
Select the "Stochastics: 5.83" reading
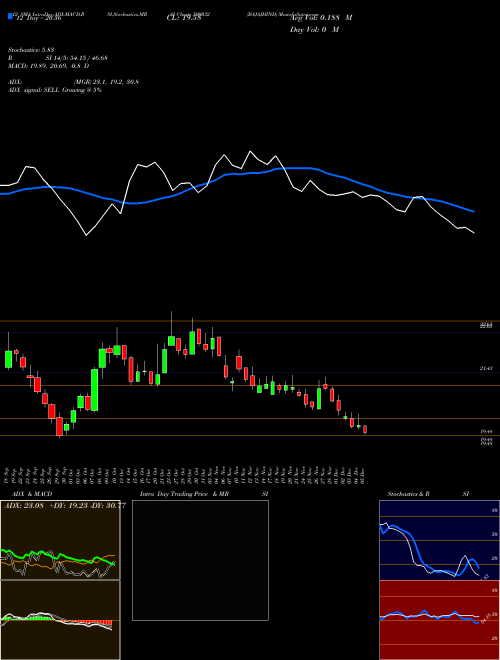pos(31,50)
